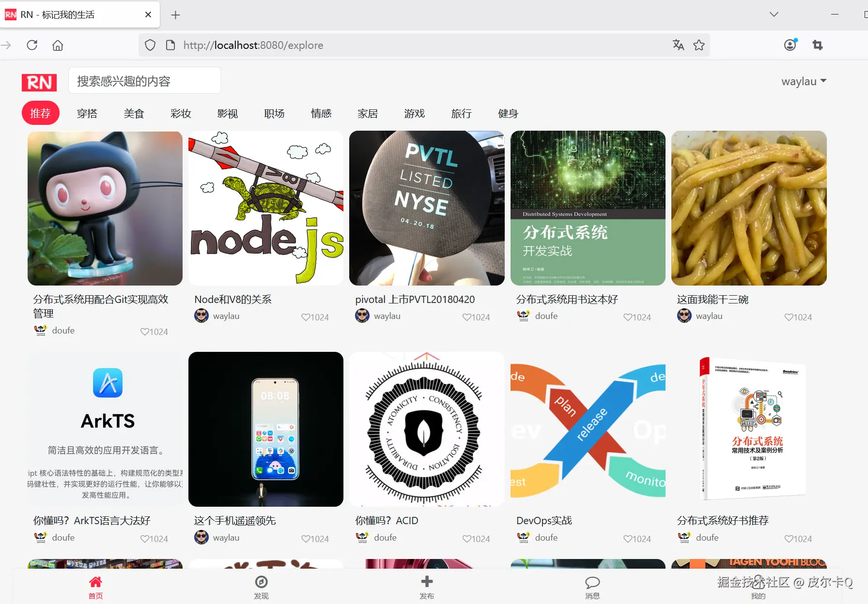Open browser tab list chevron
Screen dimensions: 868x604
(774, 15)
